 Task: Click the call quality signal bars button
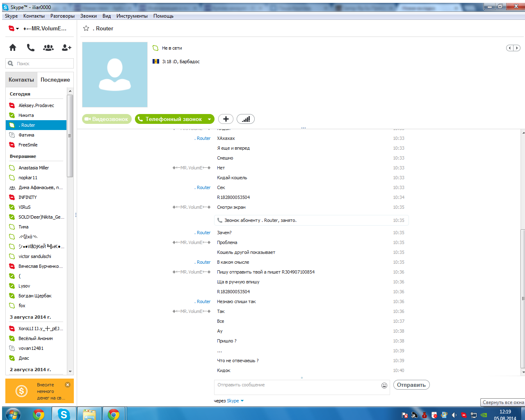pos(246,119)
